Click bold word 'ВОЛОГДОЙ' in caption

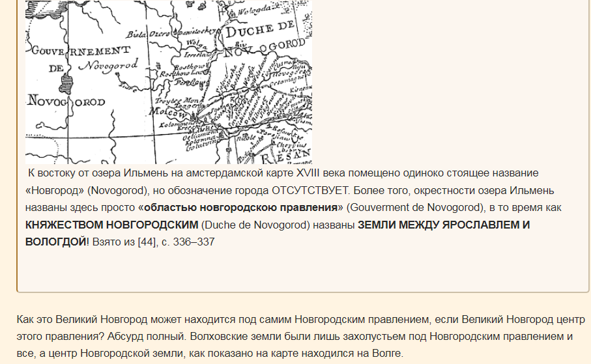coord(56,242)
